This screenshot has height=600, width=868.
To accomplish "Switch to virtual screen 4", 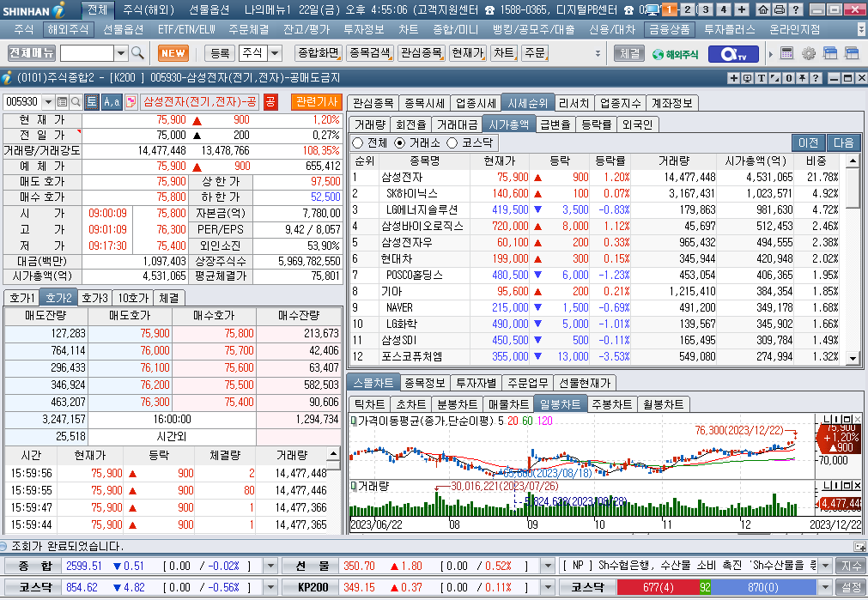I will (724, 9).
